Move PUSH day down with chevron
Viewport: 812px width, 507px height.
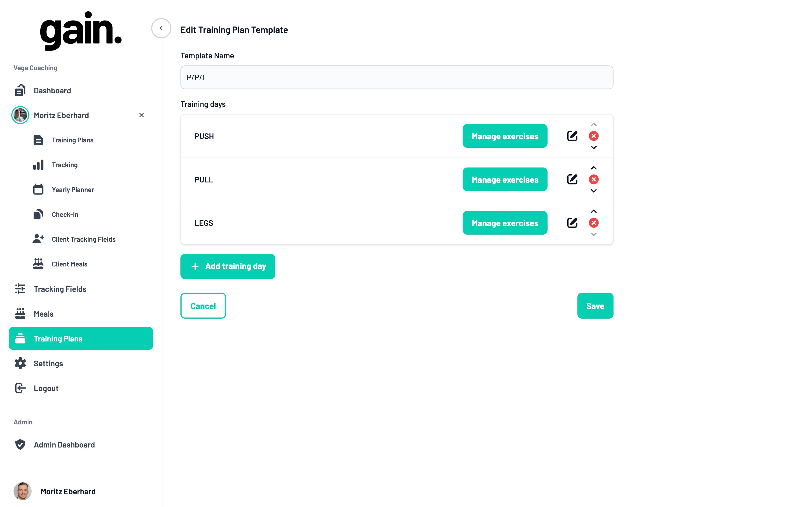pos(593,147)
